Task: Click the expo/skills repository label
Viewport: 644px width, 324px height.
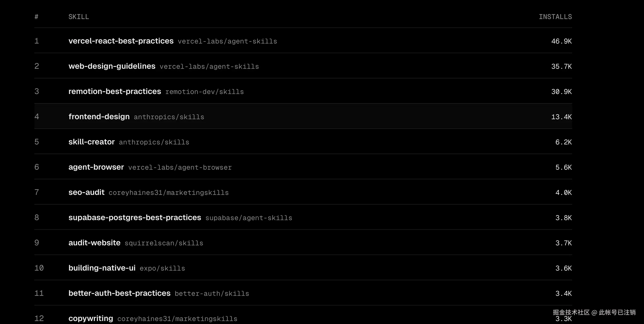Action: coord(162,268)
